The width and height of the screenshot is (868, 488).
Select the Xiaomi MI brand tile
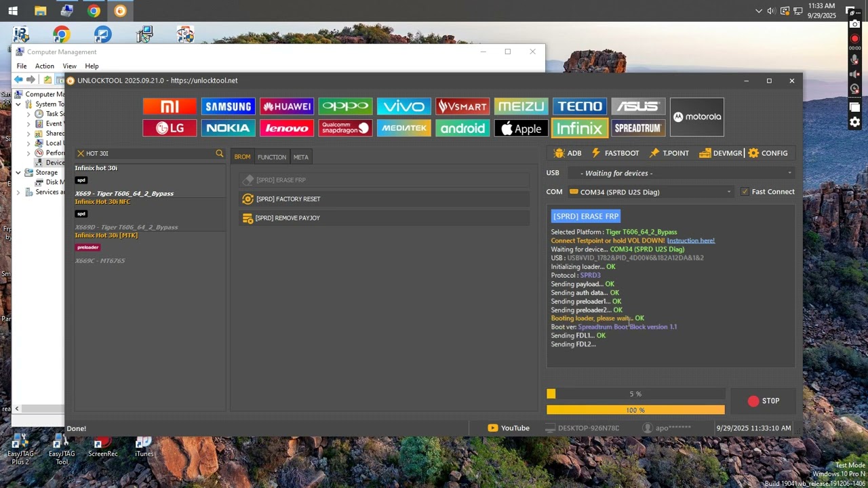(170, 106)
